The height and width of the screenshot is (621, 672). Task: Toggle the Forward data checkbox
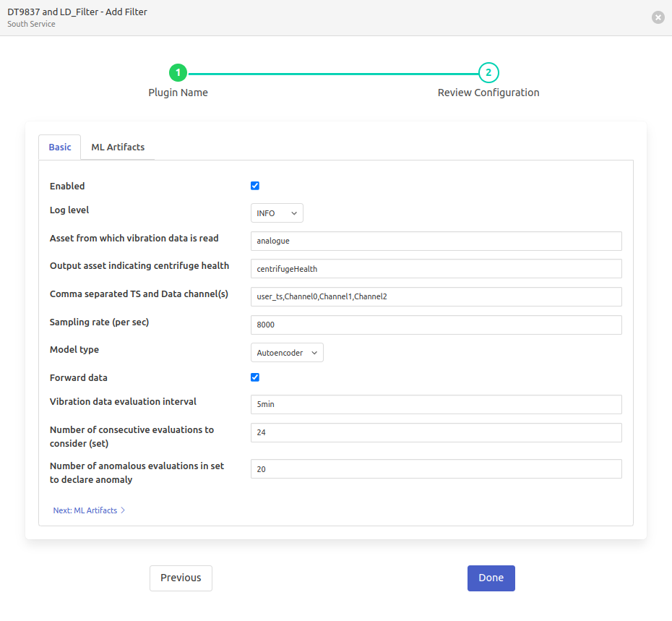255,377
